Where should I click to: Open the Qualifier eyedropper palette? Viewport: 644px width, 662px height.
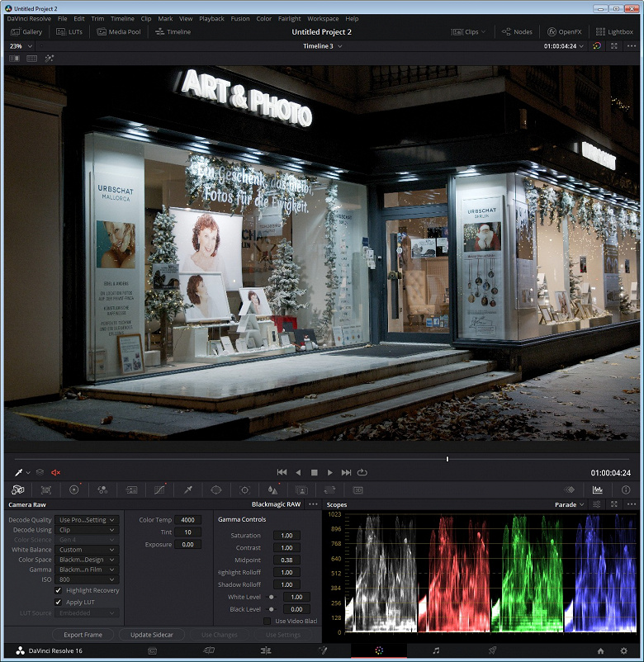point(187,489)
